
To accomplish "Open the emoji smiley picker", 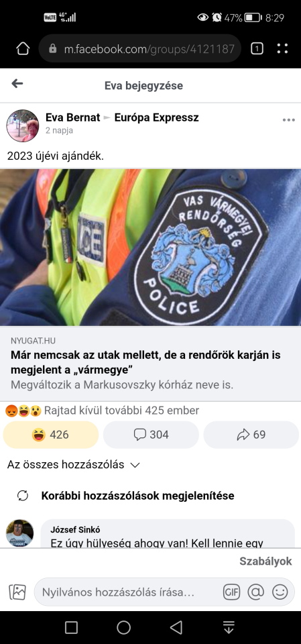I will [280, 592].
